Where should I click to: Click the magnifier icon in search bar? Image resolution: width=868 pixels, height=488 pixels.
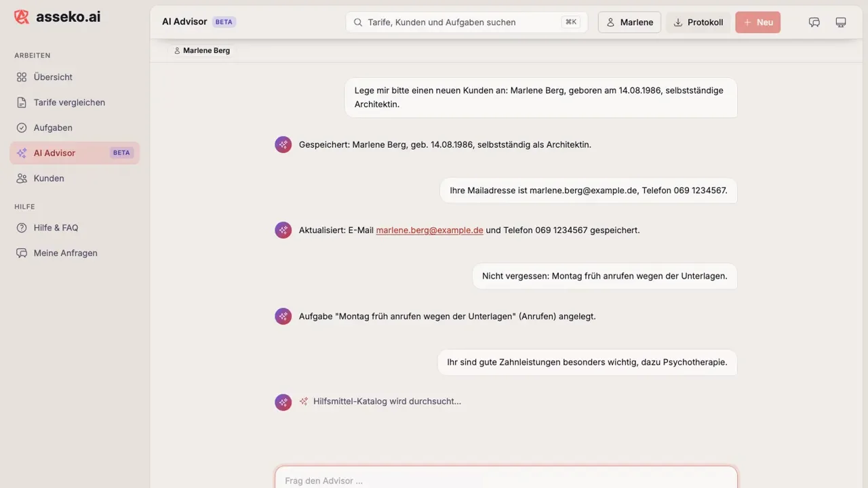[x=357, y=22]
